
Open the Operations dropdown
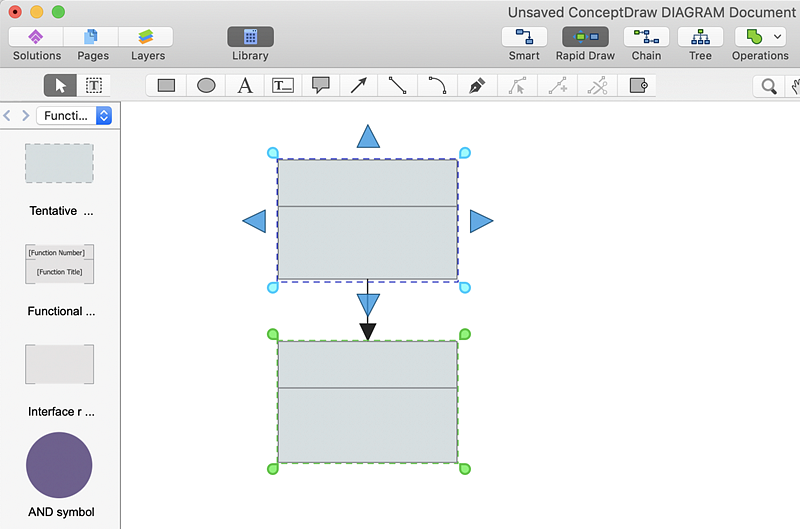pos(761,37)
